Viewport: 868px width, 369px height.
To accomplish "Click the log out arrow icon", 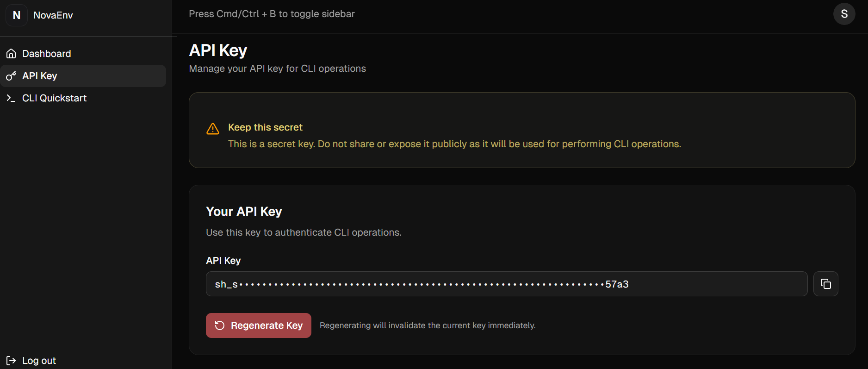I will pos(11,360).
